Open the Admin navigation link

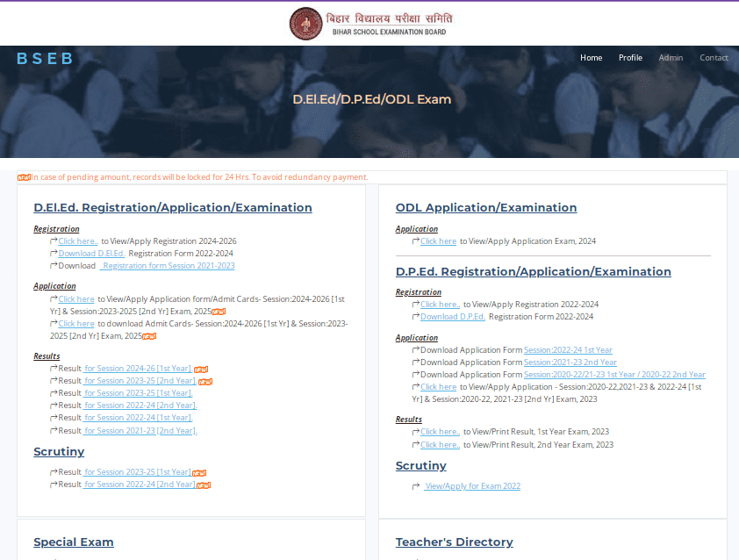click(x=671, y=58)
